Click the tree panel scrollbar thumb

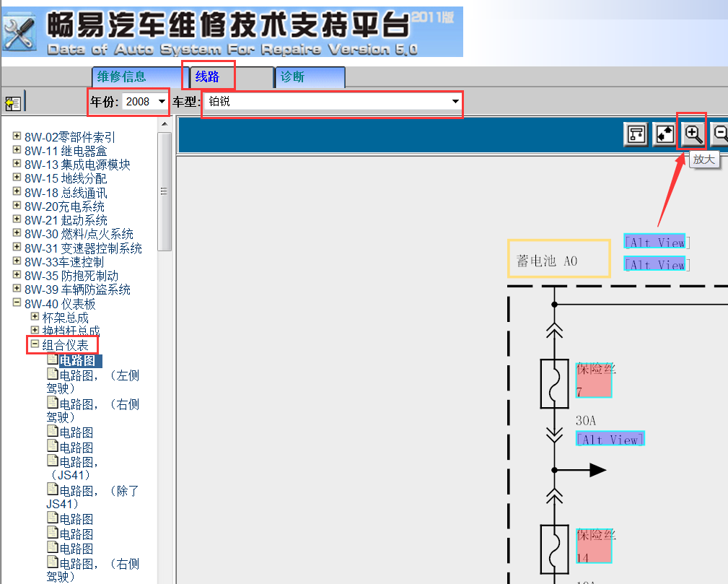165,191
